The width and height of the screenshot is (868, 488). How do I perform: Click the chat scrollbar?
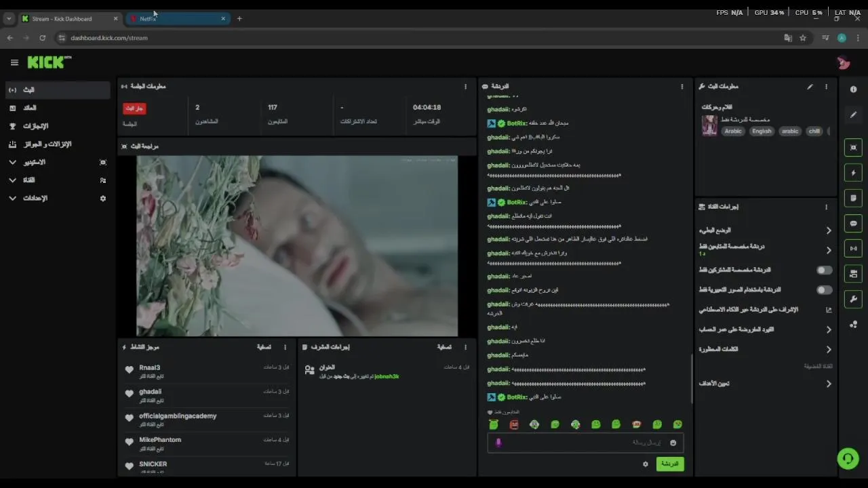(x=691, y=380)
